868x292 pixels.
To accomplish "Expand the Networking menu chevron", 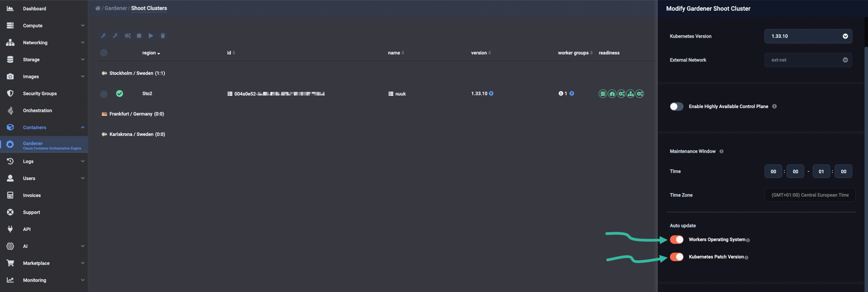I will coord(83,43).
